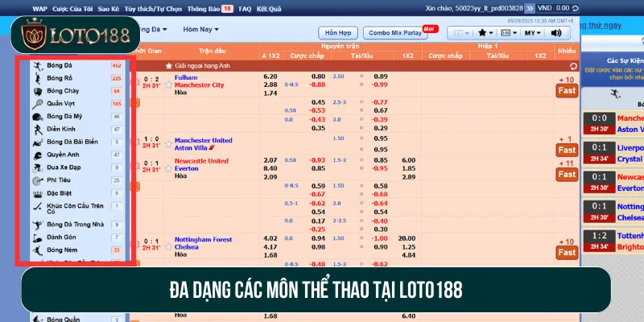The image size is (644, 322).
Task: Open the WAP menu item
Action: (39, 9)
